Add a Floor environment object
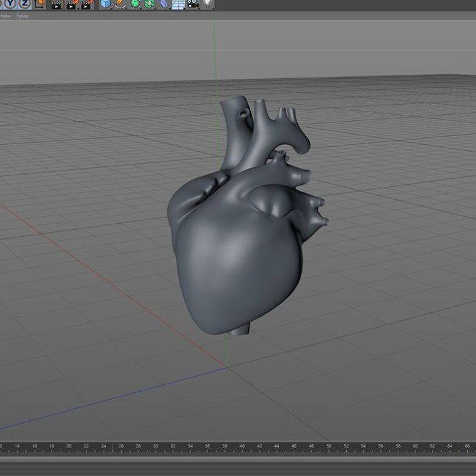Viewport: 476px width, 476px height. click(177, 4)
